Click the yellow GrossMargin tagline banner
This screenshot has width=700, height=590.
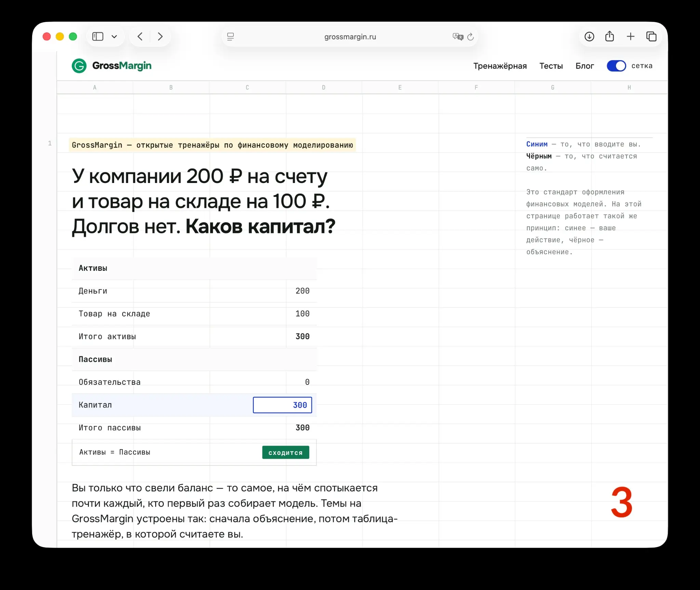212,145
